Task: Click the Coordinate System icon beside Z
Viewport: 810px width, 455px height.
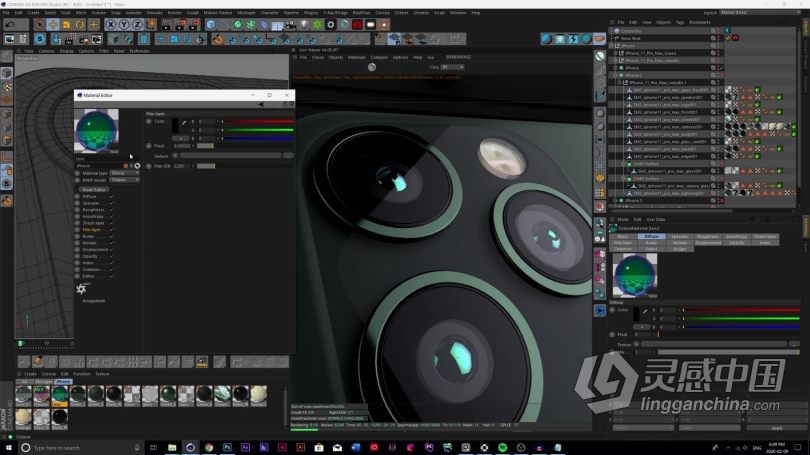Action: click(150, 24)
